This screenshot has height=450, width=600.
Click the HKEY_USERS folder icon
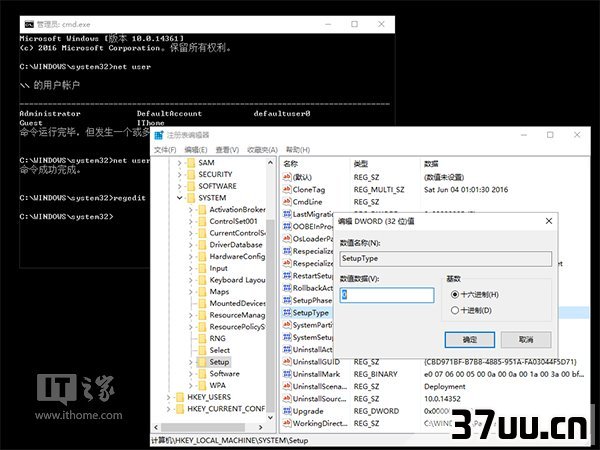[179, 397]
